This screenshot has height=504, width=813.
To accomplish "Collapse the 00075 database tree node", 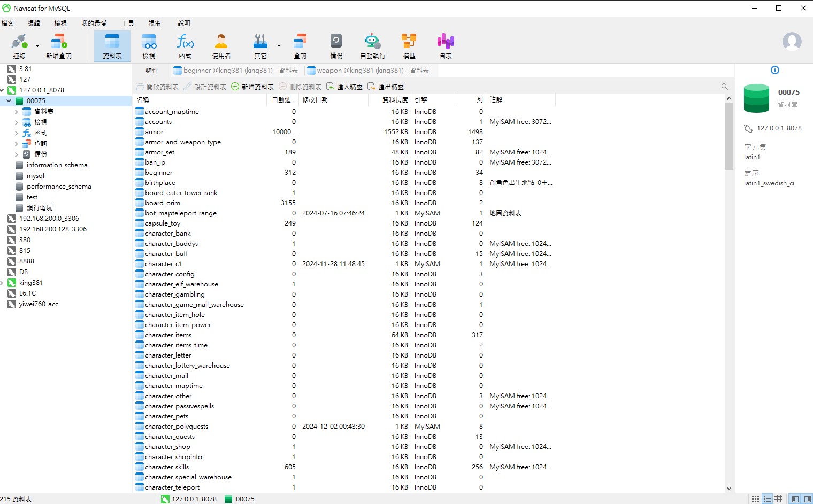I will pos(9,101).
